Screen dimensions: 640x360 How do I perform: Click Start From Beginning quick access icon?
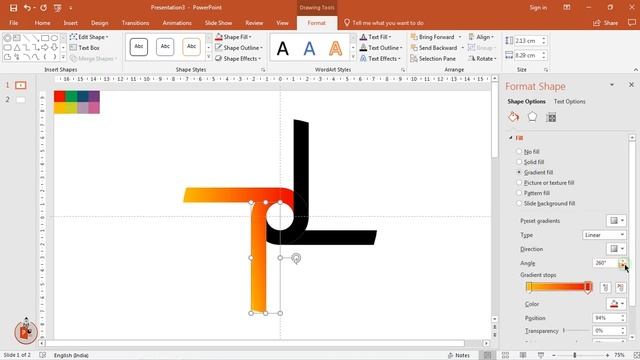[x=58, y=8]
